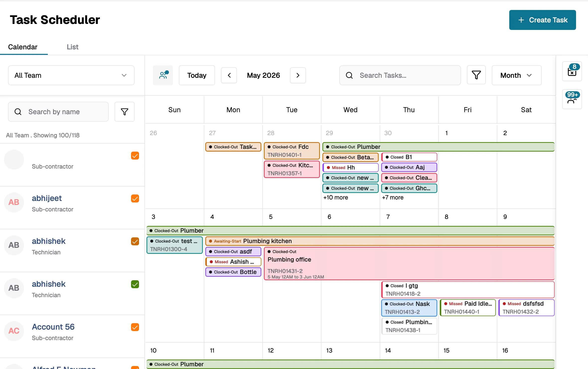588x369 pixels.
Task: Expand +7 more tasks on the 30th
Action: pyautogui.click(x=393, y=197)
